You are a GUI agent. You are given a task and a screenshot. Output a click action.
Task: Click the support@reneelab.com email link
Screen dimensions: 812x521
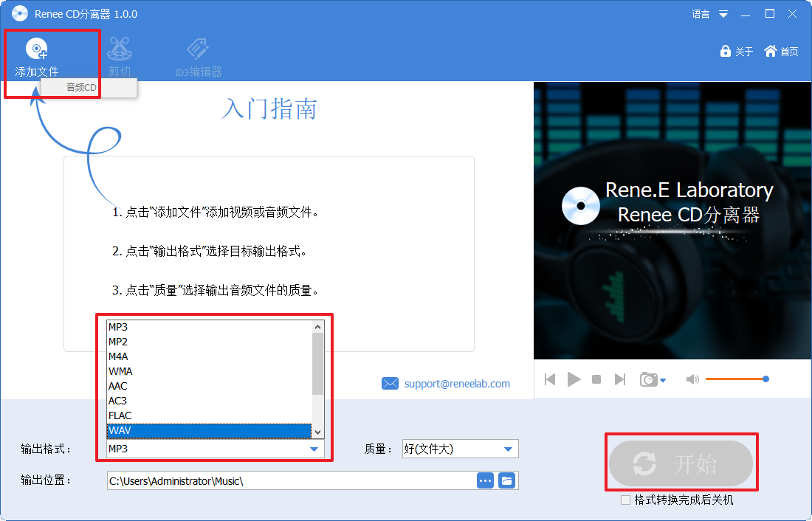pyautogui.click(x=456, y=384)
